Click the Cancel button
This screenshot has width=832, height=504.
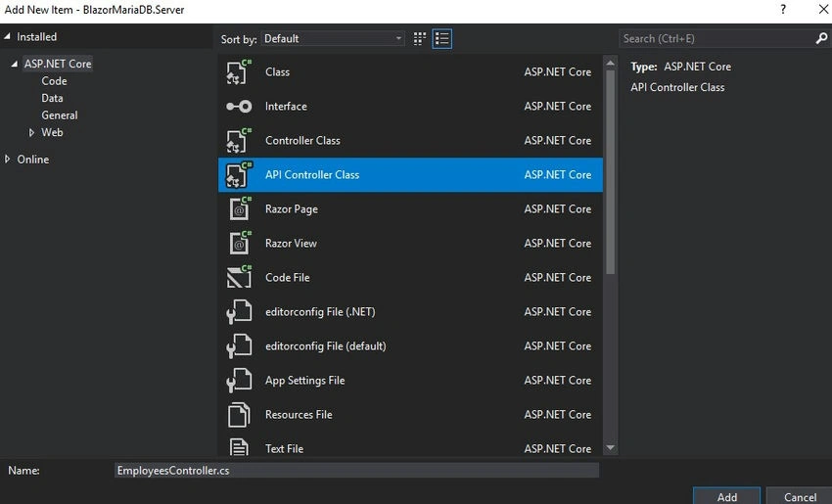click(800, 495)
